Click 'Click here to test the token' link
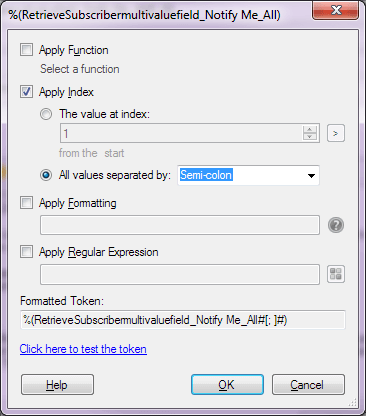 click(x=83, y=349)
